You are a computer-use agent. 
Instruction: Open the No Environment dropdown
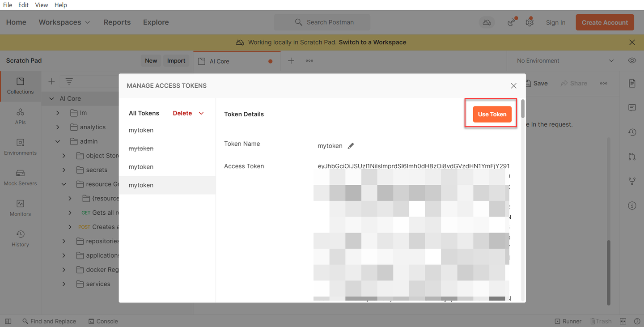tap(566, 61)
